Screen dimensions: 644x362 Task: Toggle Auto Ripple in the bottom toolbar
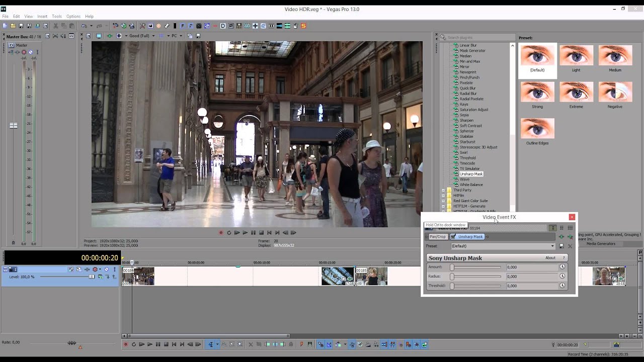coord(338,344)
